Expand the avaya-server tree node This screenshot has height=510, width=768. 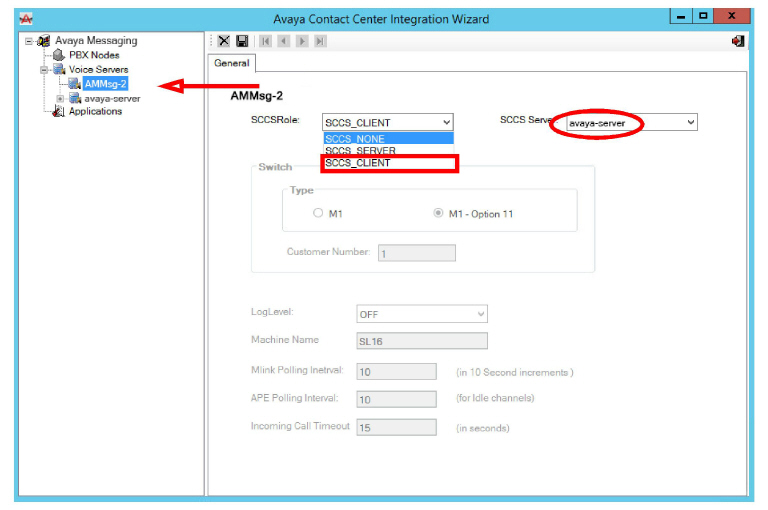click(x=60, y=98)
